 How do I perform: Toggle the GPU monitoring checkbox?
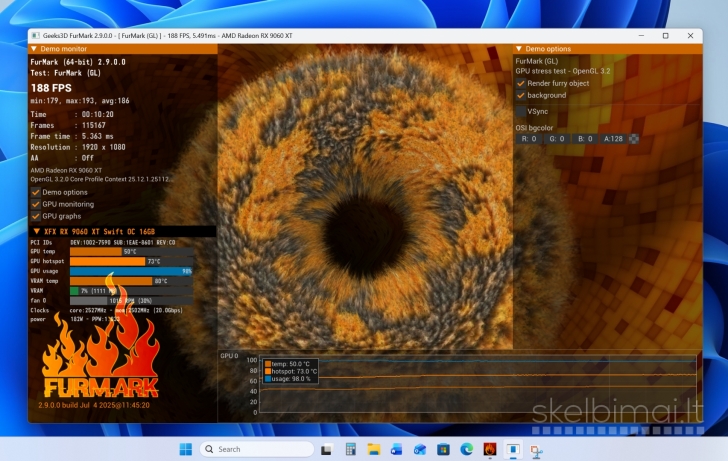[x=36, y=204]
